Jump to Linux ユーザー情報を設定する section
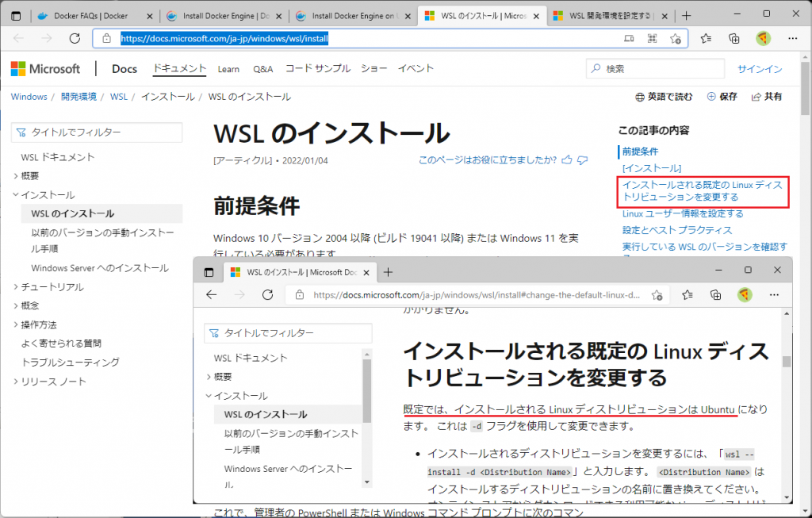Viewport: 812px width, 518px height. [x=683, y=213]
